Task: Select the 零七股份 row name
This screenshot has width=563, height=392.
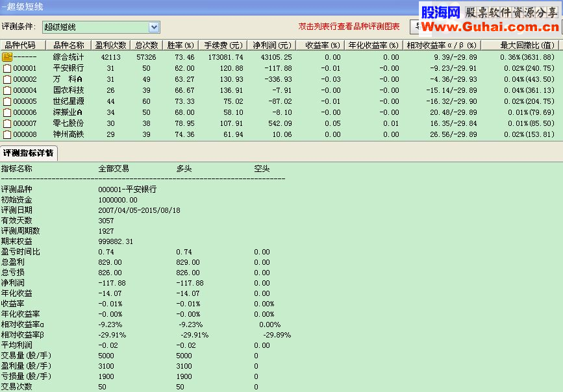Action: click(x=68, y=124)
